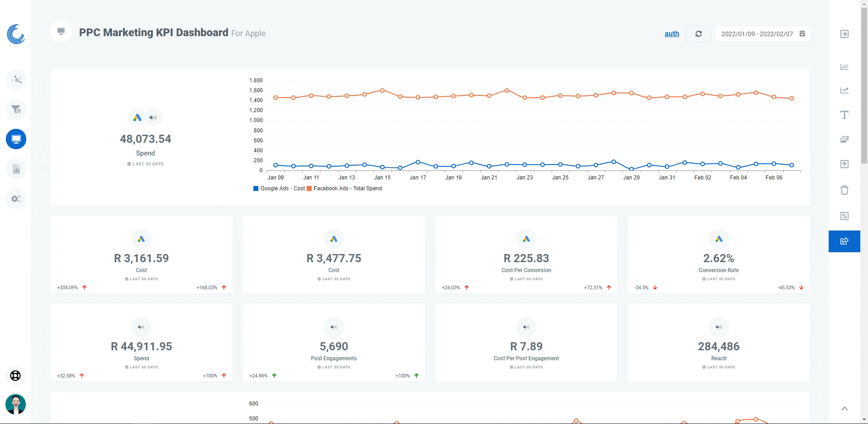Click the connections network icon in left sidebar
This screenshot has height=424, width=868.
point(16,80)
